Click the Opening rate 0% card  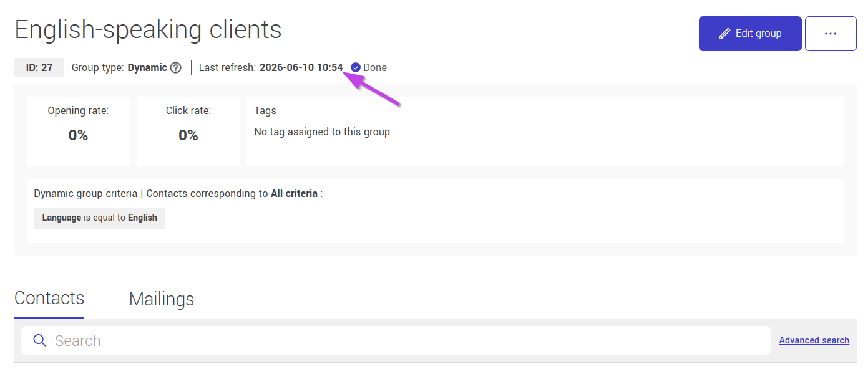[78, 131]
